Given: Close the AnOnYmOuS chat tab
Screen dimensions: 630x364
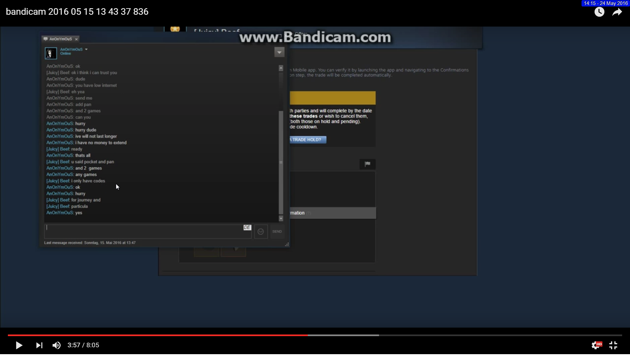Looking at the screenshot, I should click(76, 39).
